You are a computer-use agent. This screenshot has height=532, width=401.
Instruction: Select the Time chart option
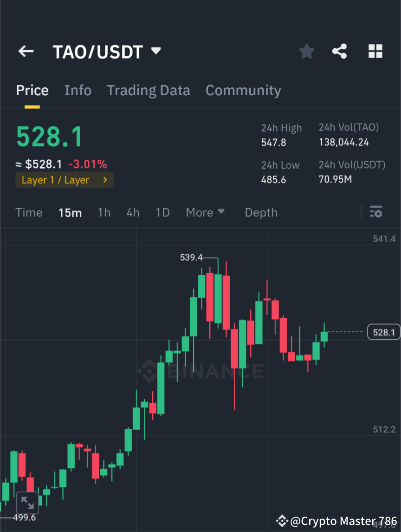click(29, 212)
